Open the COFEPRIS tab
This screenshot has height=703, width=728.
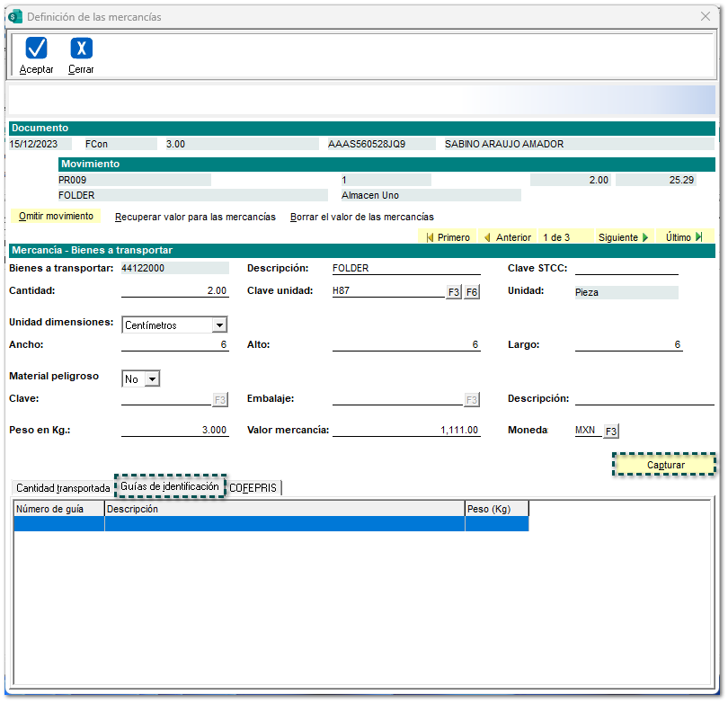pos(253,488)
